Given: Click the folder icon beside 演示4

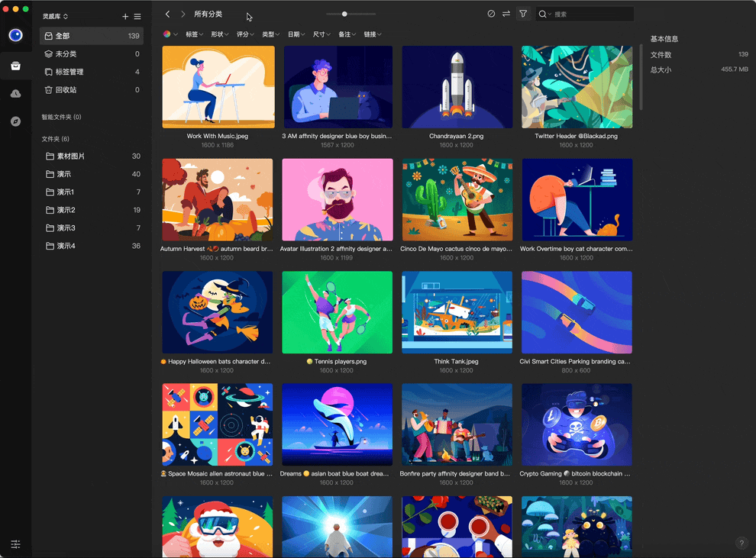Looking at the screenshot, I should (x=50, y=246).
